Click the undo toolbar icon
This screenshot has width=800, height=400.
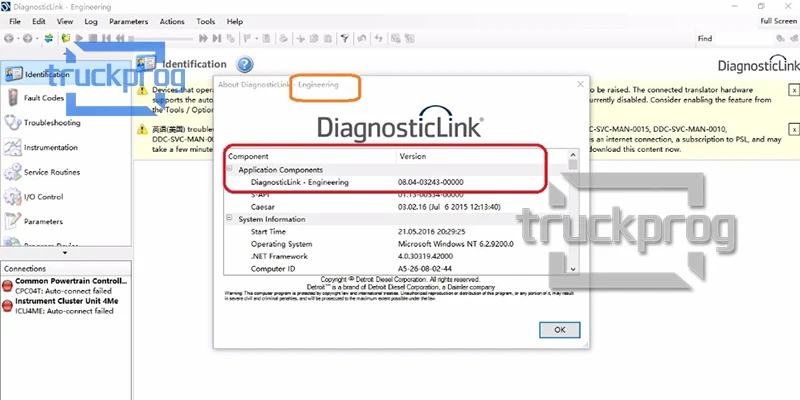(x=362, y=38)
